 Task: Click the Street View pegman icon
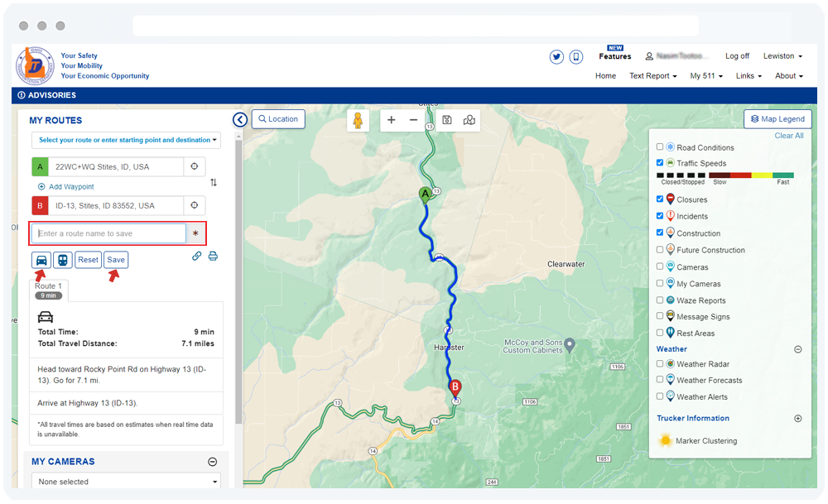pyautogui.click(x=358, y=121)
